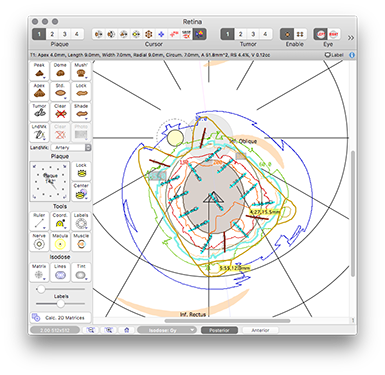Select the Muscle tool icon

[x=81, y=242]
